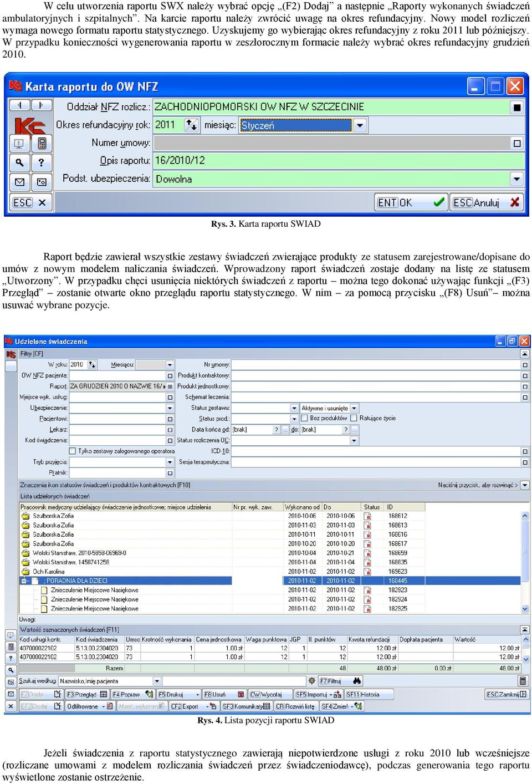Open the Aktywne i usunięte dropdown
Image resolution: width=532 pixels, height=784 pixels.
click(355, 408)
